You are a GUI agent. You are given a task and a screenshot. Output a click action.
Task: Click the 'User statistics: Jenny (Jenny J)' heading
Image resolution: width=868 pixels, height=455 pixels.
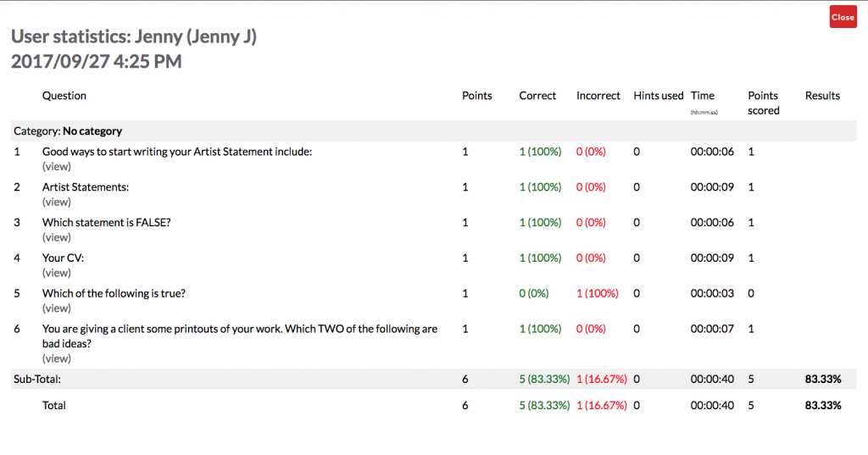[x=134, y=36]
